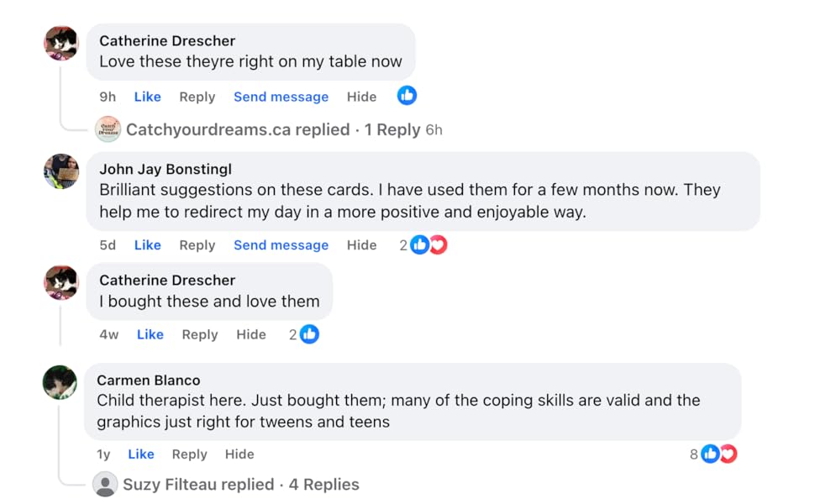Screen dimensions: 815x504
Task: Send message to John Jay Bonstingl
Action: (x=281, y=245)
